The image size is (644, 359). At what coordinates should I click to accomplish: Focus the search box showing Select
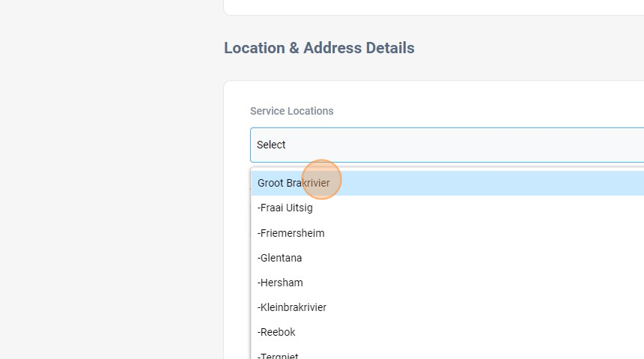[446, 145]
